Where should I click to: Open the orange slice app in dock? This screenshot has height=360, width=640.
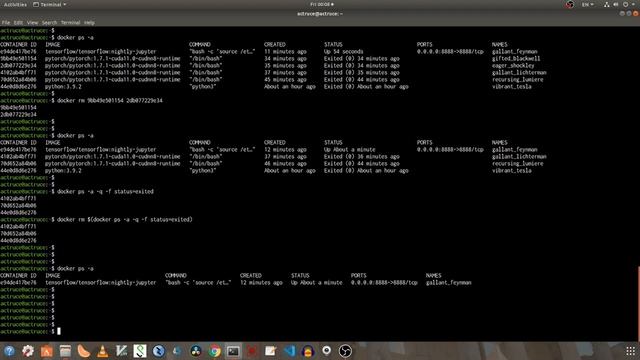[x=84, y=351]
